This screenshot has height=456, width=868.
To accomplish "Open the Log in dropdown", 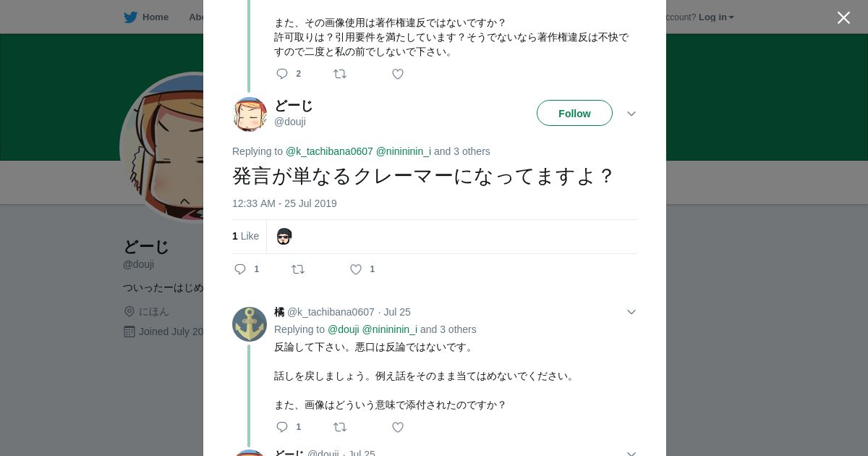I will (x=716, y=17).
